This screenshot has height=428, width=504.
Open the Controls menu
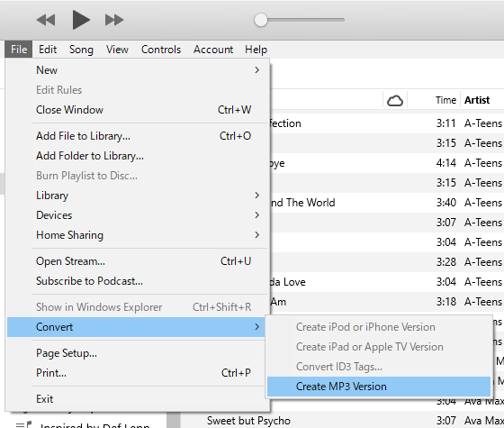[x=161, y=50]
